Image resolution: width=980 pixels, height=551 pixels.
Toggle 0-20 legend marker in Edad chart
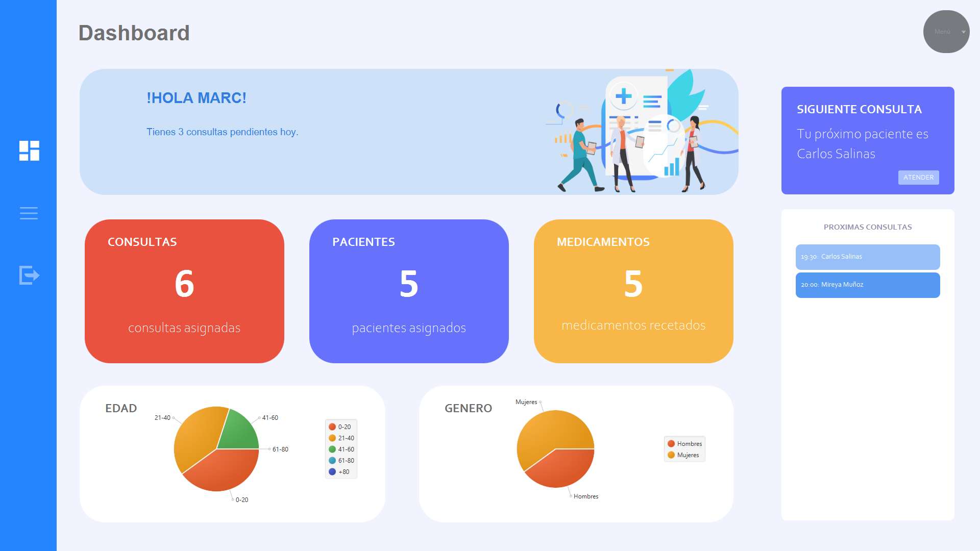tap(332, 427)
